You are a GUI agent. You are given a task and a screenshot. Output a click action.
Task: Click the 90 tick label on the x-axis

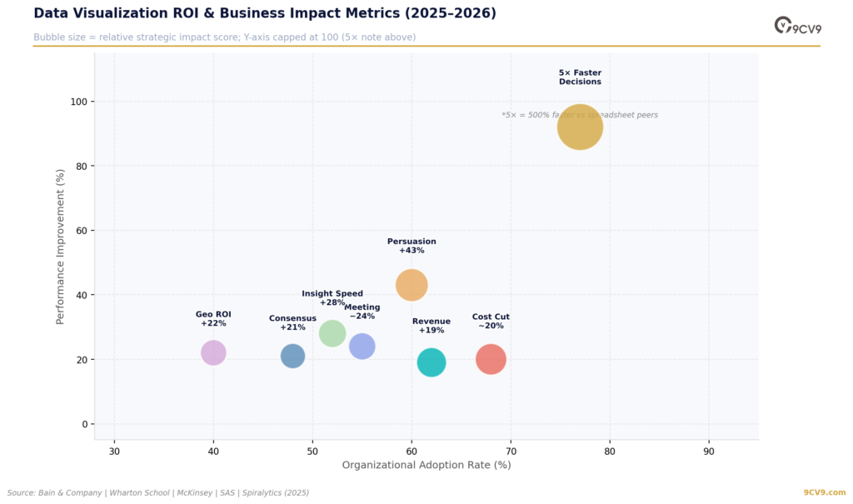[709, 452]
